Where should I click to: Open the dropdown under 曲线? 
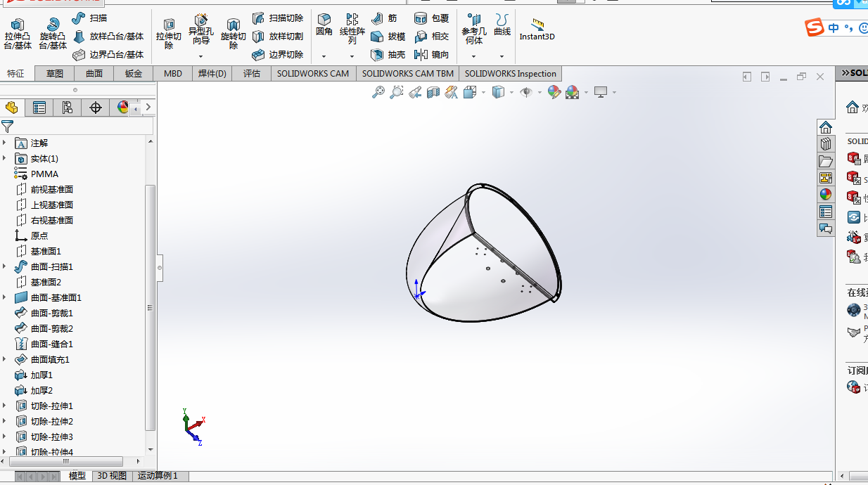502,56
